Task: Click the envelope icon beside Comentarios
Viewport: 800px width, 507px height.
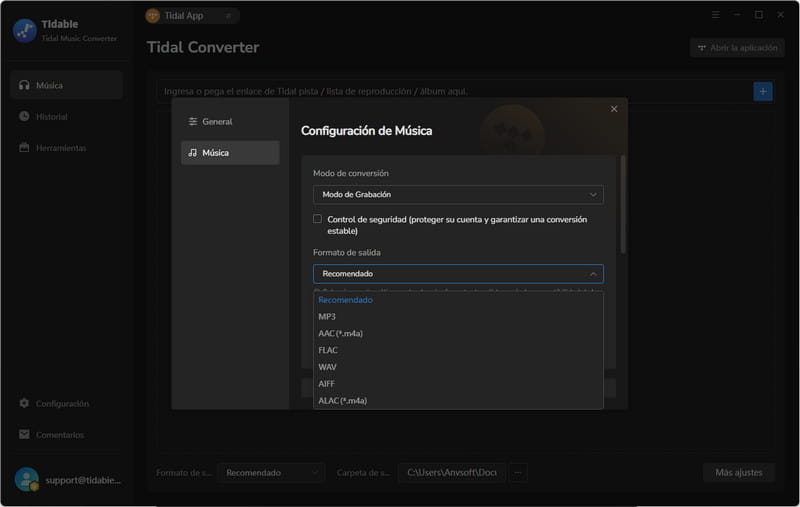Action: pyautogui.click(x=24, y=434)
